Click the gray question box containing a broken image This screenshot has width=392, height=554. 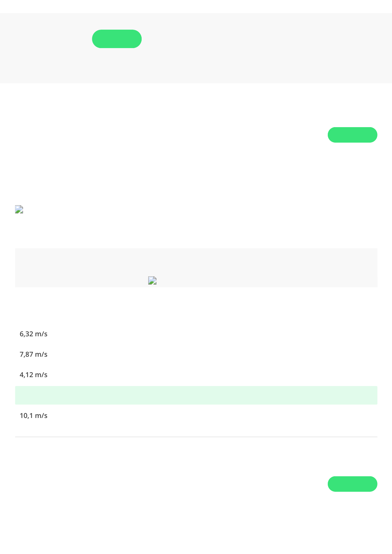(196, 268)
